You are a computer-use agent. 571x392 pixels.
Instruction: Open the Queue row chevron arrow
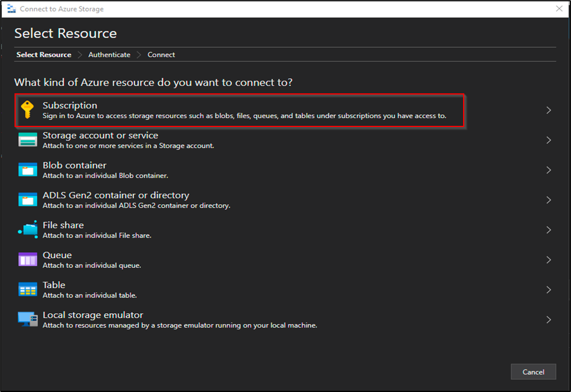[549, 260]
